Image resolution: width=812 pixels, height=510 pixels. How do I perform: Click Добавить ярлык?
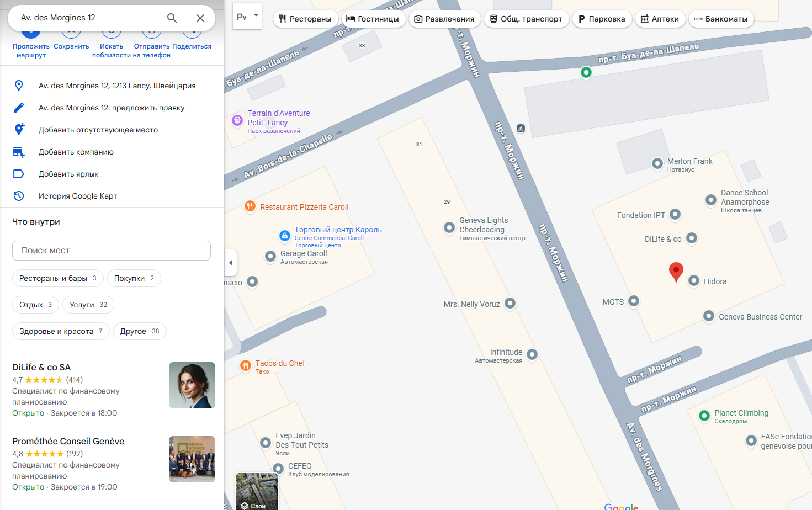tap(68, 174)
